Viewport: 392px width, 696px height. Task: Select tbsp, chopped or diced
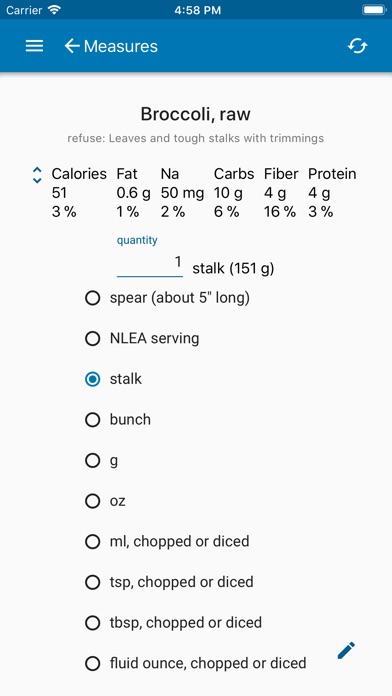tap(173, 622)
